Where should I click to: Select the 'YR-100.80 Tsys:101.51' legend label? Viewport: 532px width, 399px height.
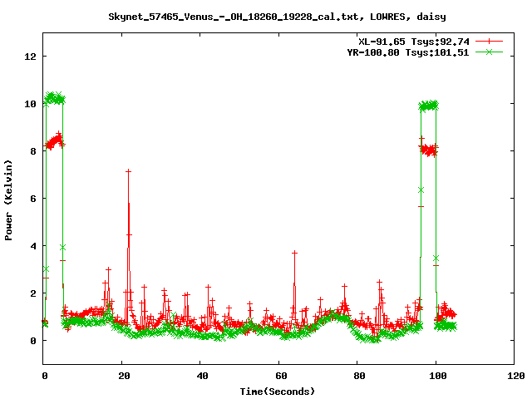tap(408, 52)
